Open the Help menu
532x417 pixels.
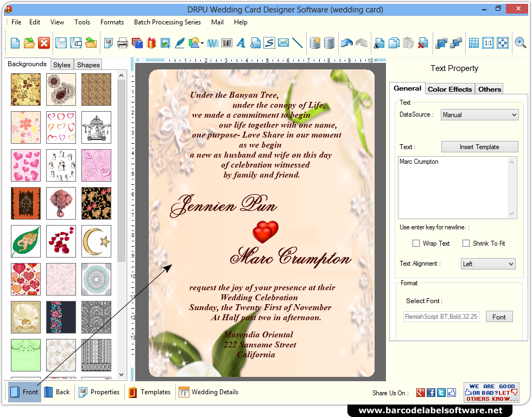(240, 22)
